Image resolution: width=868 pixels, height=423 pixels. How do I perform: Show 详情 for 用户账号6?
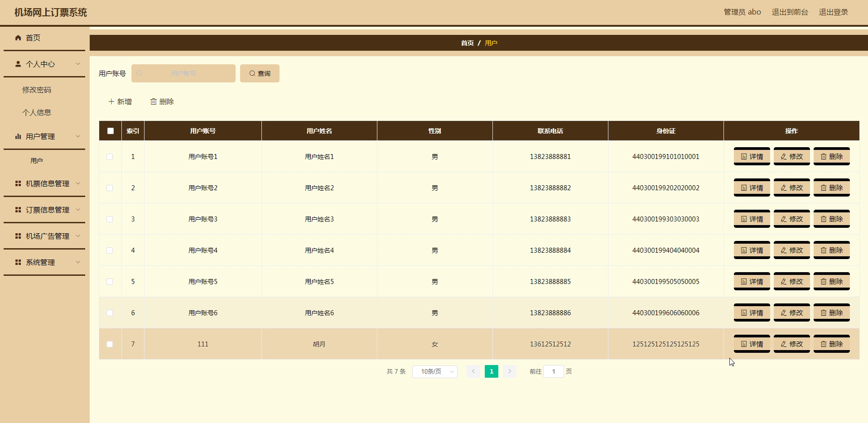[752, 312]
